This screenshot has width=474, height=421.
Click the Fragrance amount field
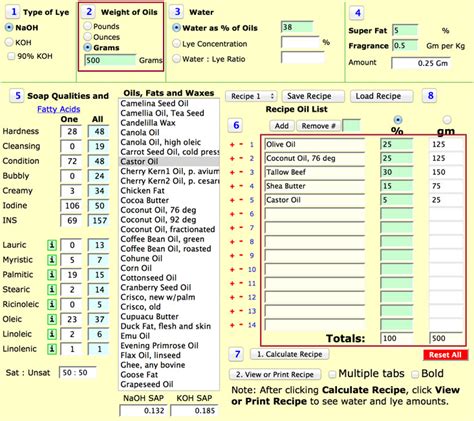[x=405, y=46]
